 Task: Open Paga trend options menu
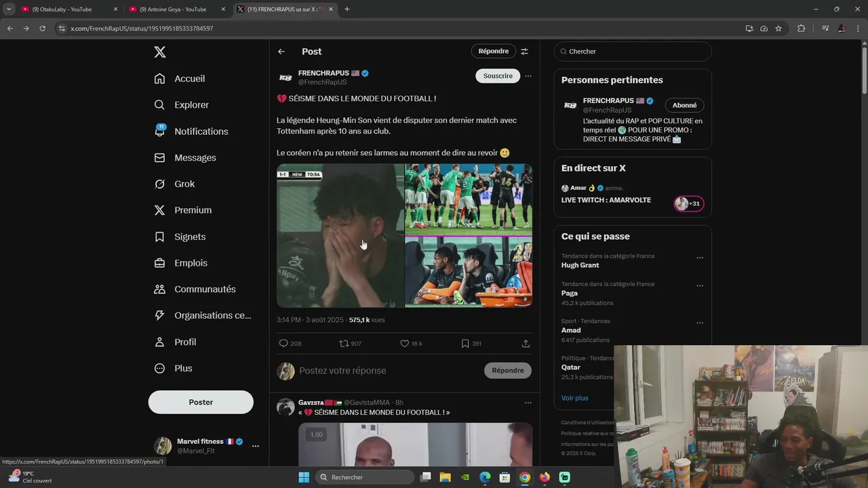click(x=700, y=285)
